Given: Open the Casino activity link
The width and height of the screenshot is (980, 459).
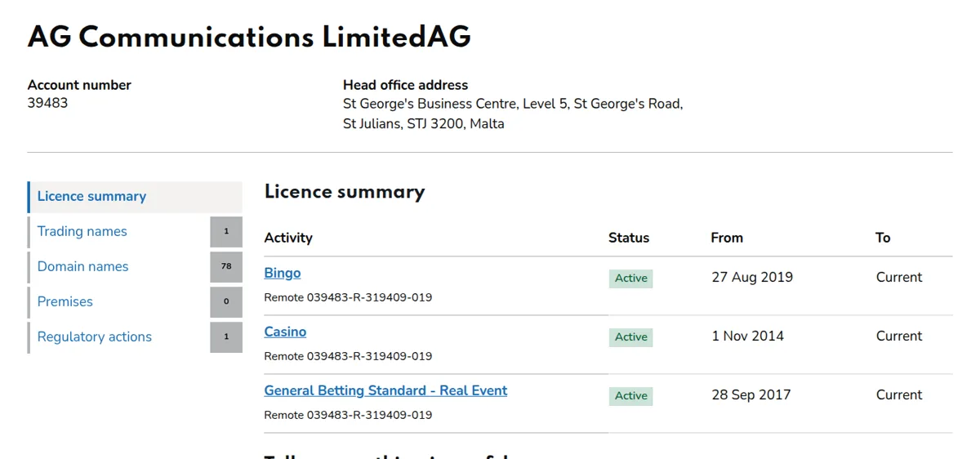Looking at the screenshot, I should coord(285,332).
